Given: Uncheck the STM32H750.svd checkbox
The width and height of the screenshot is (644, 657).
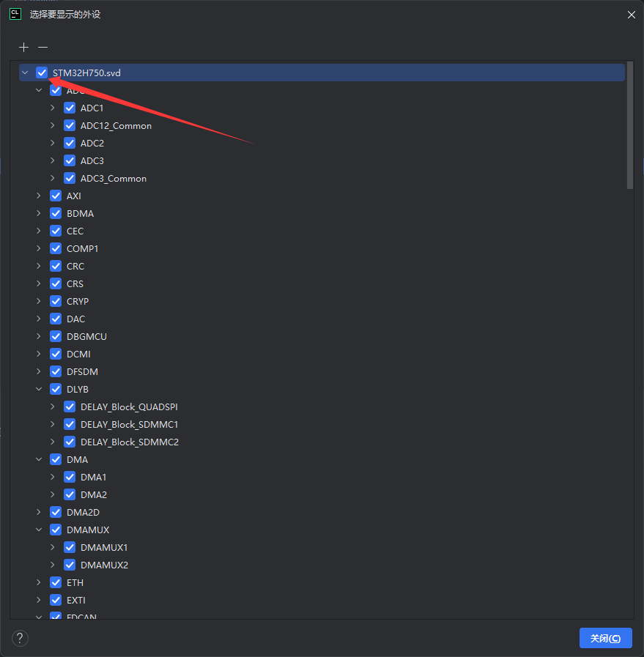Looking at the screenshot, I should click(42, 73).
